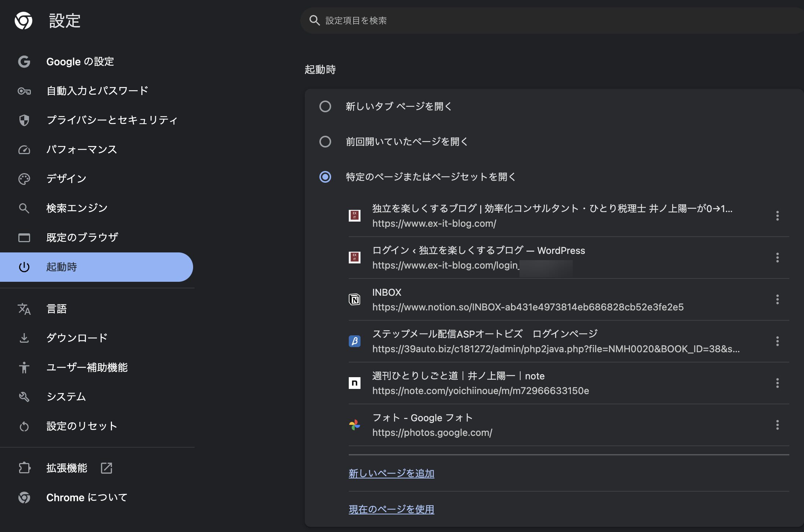804x532 pixels.
Task: Click the wrench icon for システム
Action: pyautogui.click(x=24, y=397)
